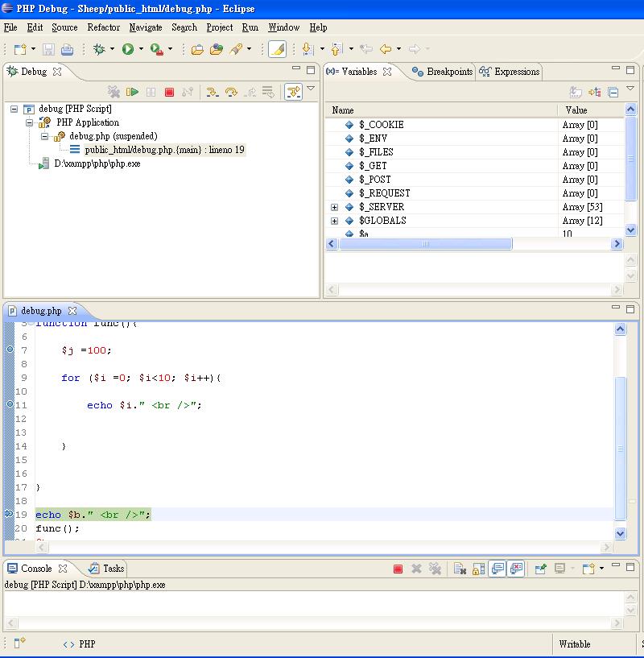Open the Run menu
Screen dimensions: 644x658
click(250, 27)
